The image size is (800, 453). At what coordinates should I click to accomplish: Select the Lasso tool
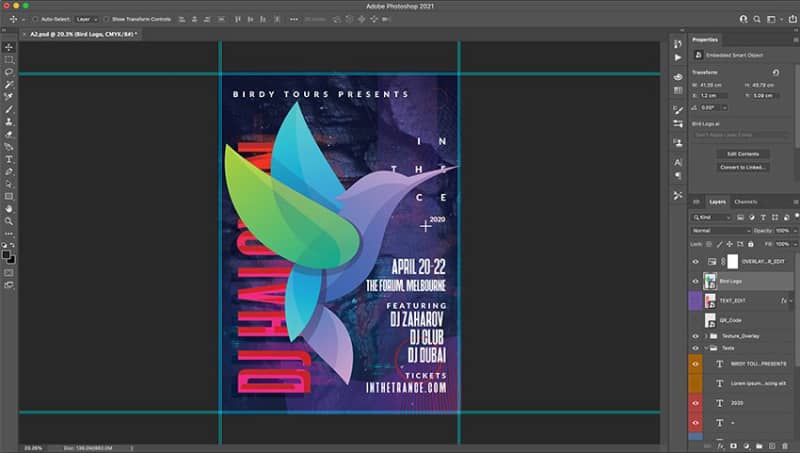(x=9, y=72)
